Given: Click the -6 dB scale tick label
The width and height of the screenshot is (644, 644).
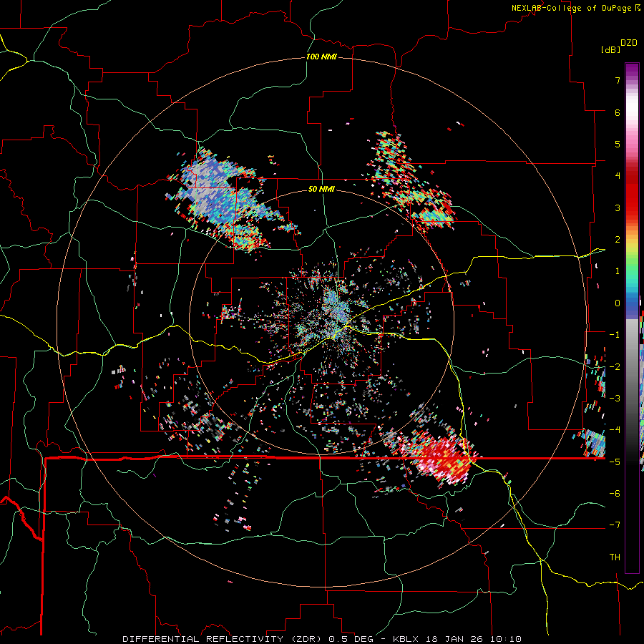Looking at the screenshot, I should (x=615, y=494).
